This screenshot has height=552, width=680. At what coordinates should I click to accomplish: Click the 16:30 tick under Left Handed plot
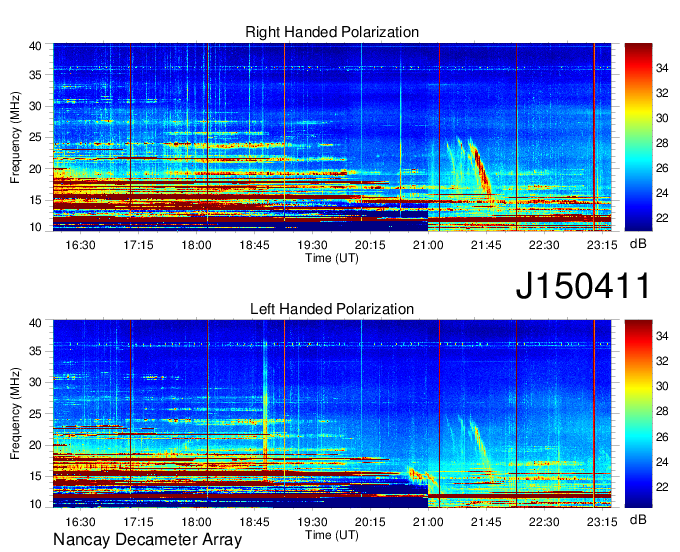tap(80, 522)
